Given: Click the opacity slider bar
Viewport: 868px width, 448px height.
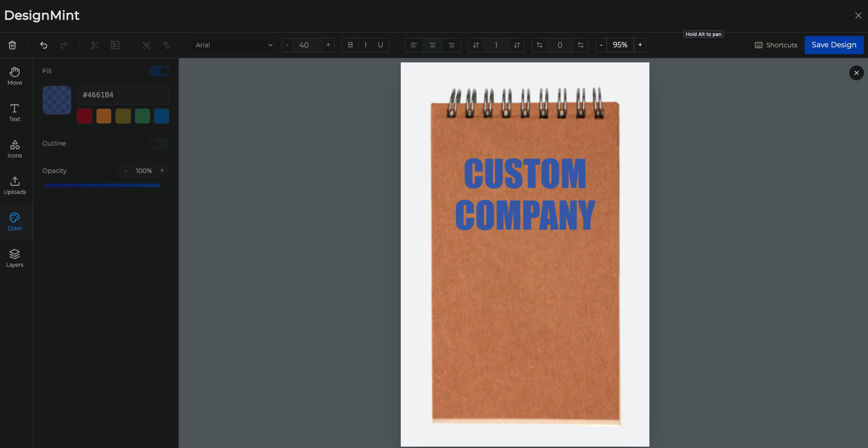Looking at the screenshot, I should 102,185.
